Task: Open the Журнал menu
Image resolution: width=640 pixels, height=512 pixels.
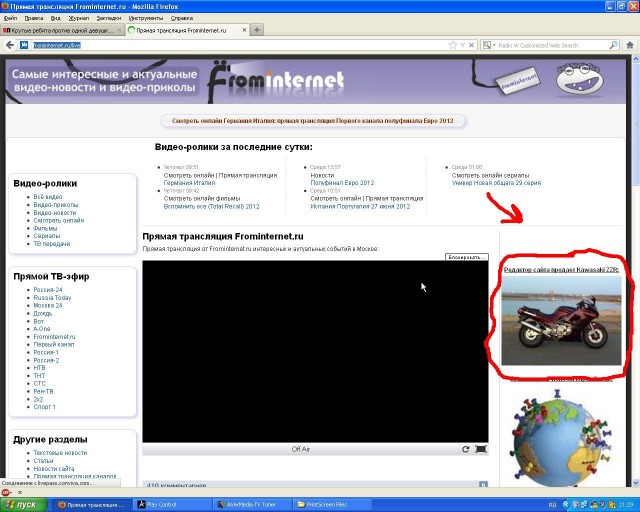Action: click(76, 18)
